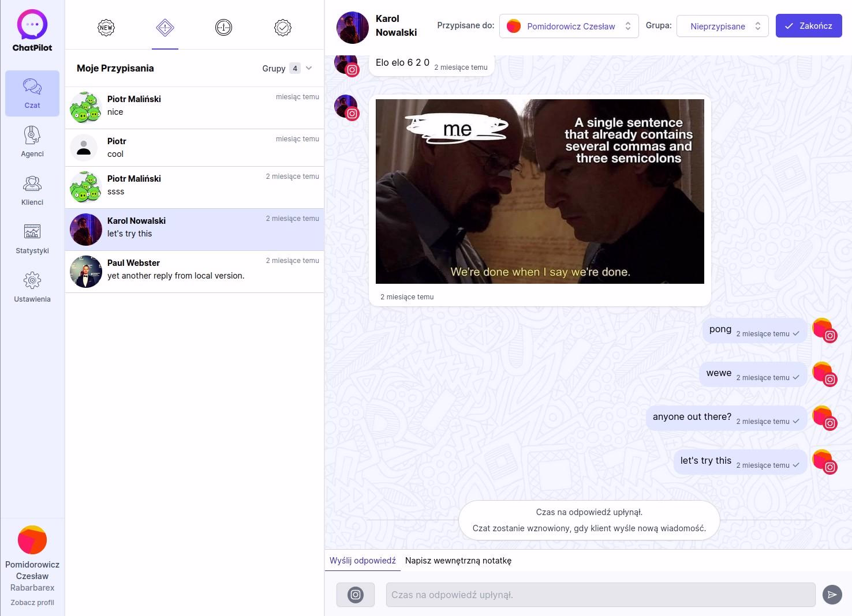
Task: Show completed chats checkmark badge tab
Action: pos(283,28)
